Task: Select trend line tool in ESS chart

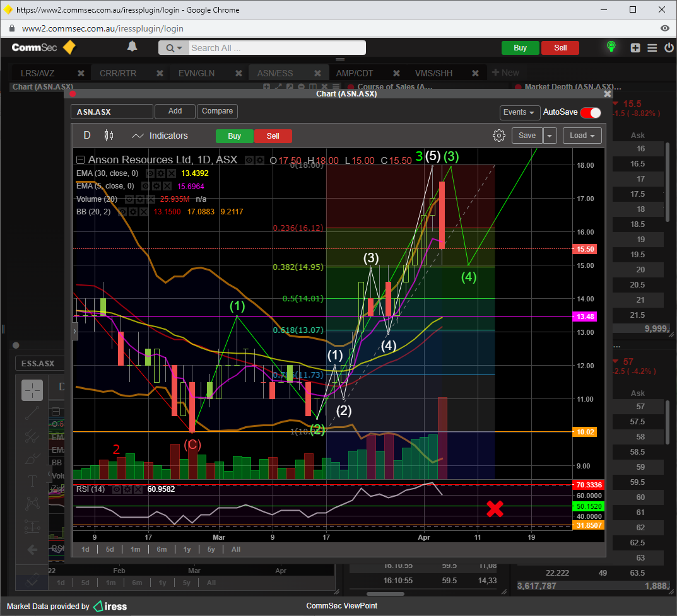Action: point(32,413)
